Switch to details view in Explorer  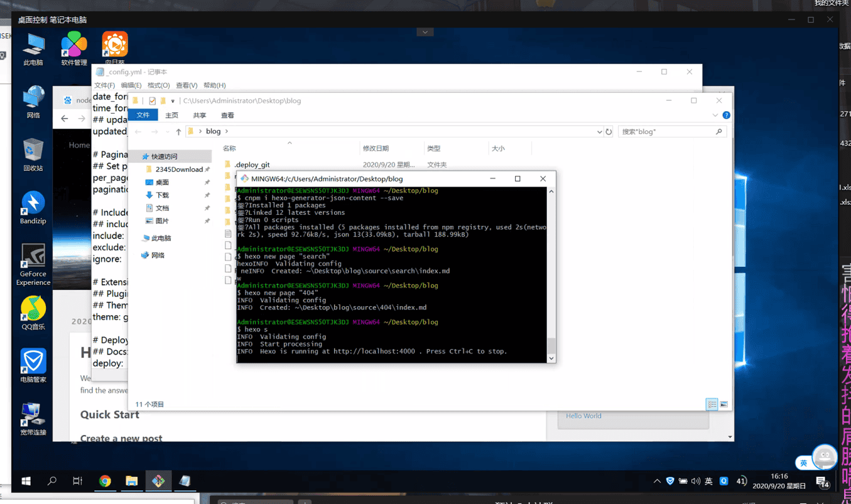coord(712,405)
